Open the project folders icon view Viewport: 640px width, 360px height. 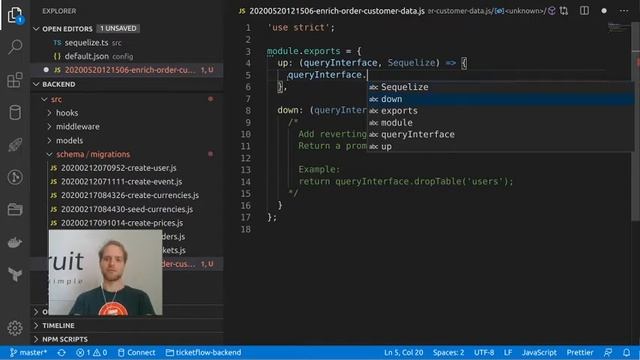point(15,209)
